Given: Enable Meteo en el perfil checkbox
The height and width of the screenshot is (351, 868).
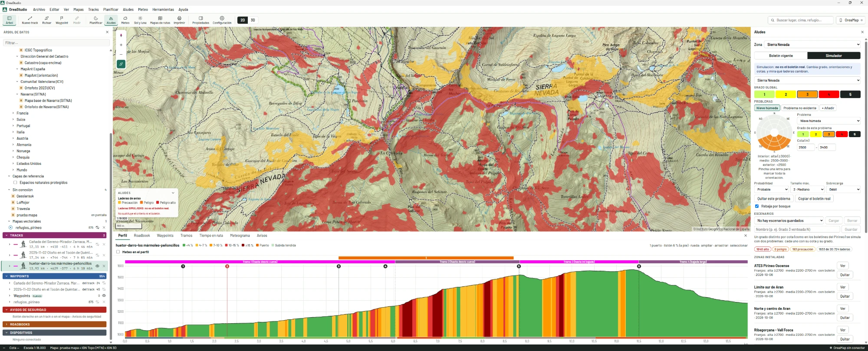Looking at the screenshot, I should point(118,252).
